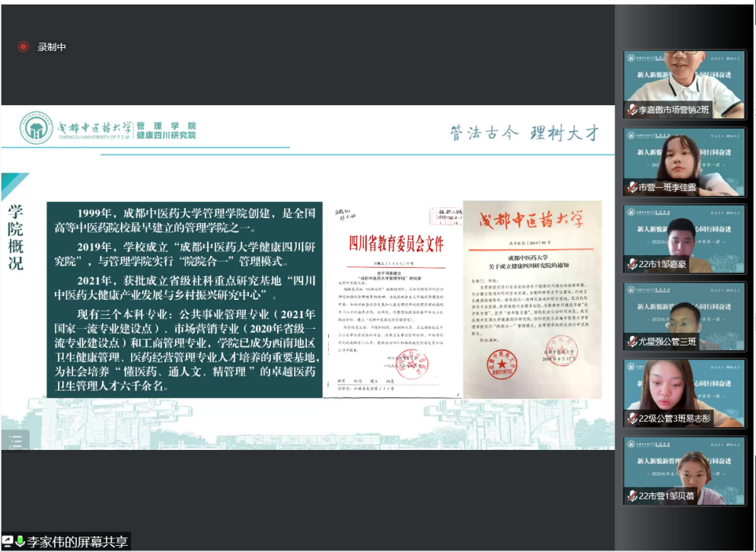Click muted mic icon of 市营一班李佳露
Screen dimensions: 756x552
coord(632,187)
